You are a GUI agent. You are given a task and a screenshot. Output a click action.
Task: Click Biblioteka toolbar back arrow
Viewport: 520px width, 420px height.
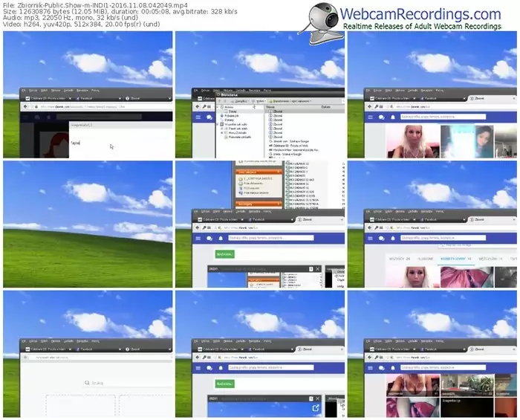[x=219, y=101]
